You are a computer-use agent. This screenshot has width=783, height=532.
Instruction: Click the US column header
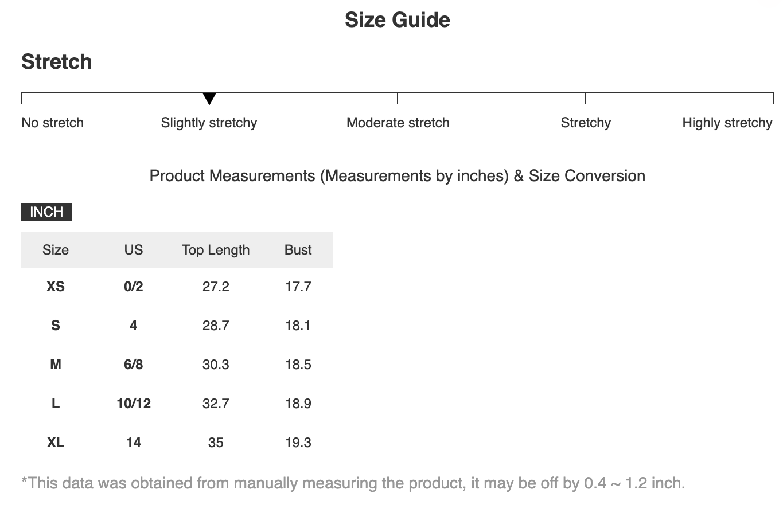pos(134,250)
